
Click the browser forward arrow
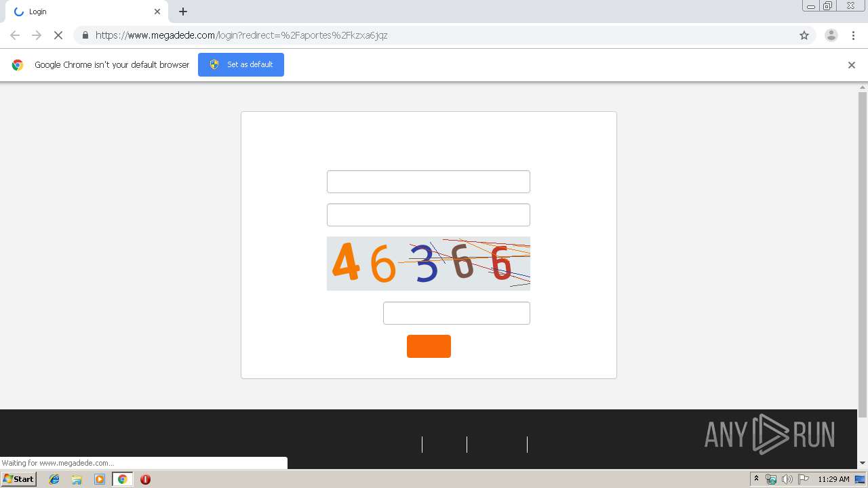[37, 35]
